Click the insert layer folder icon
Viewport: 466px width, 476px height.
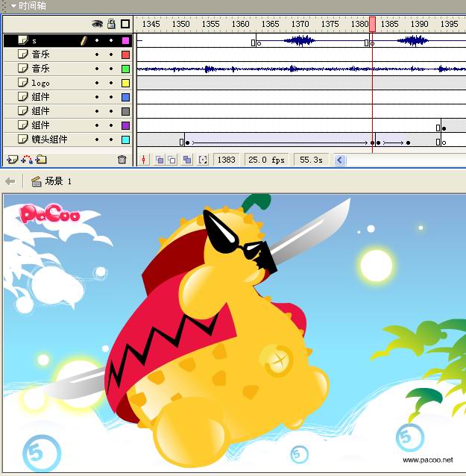pos(41,160)
